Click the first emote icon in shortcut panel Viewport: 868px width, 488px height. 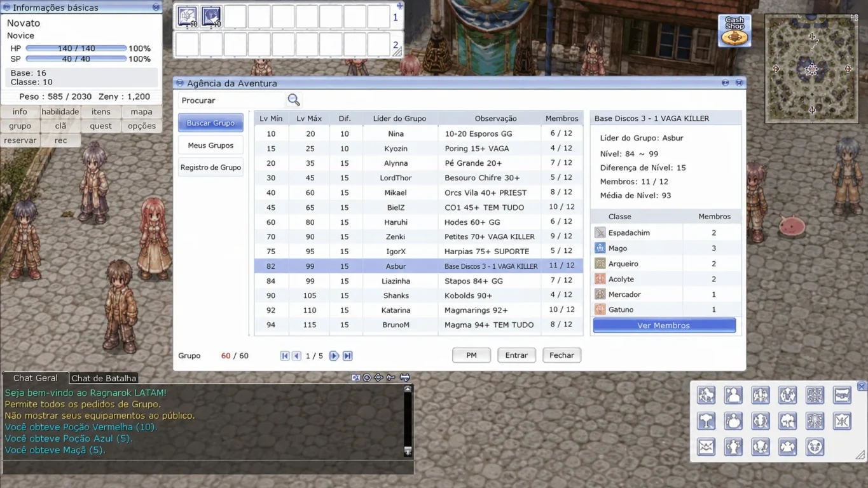706,395
